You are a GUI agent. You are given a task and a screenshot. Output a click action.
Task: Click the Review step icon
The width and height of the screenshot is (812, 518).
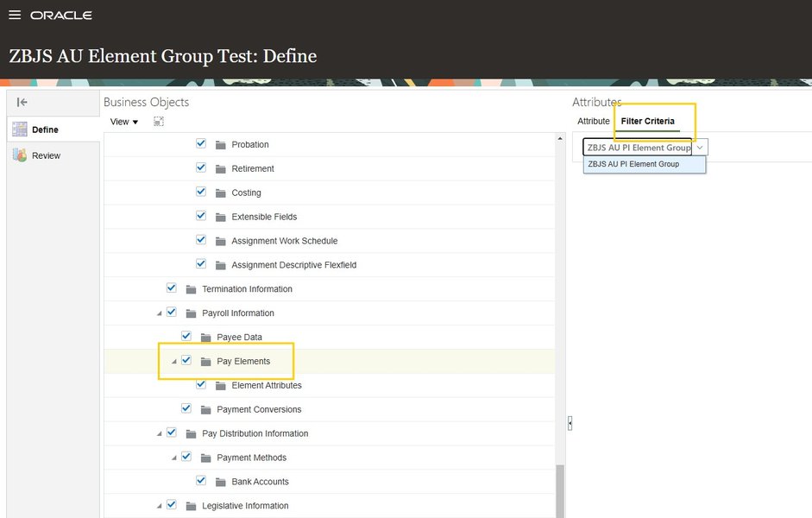19,155
